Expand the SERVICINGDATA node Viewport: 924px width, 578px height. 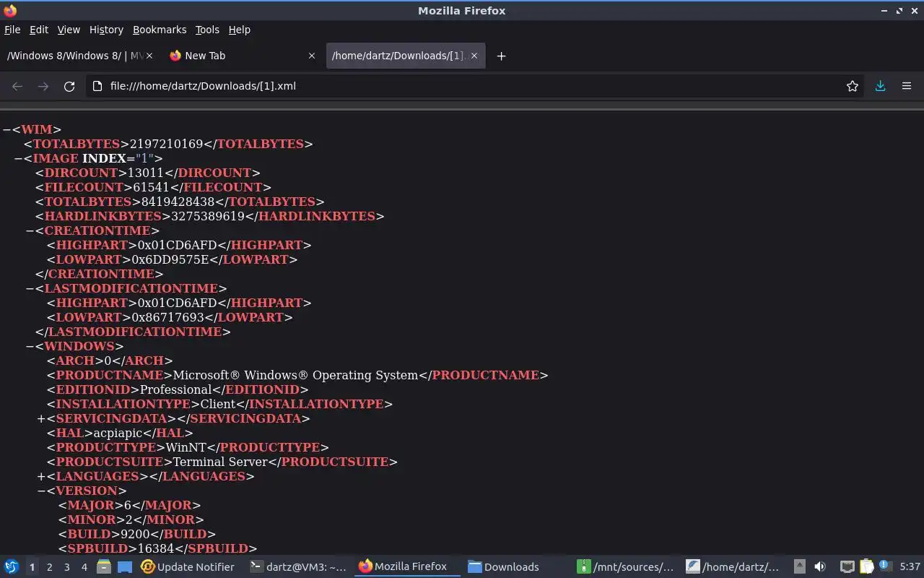coord(41,418)
